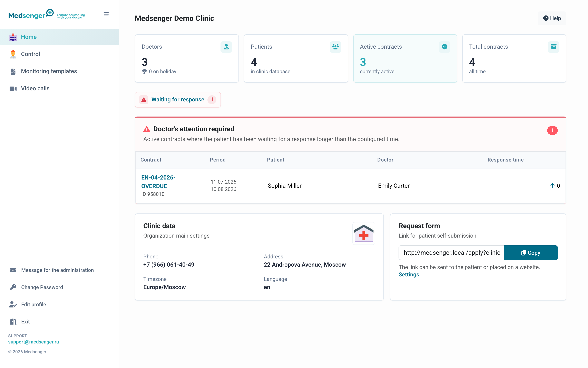Click the envelope icon for administration message
This screenshot has height=368, width=588.
[x=13, y=270]
